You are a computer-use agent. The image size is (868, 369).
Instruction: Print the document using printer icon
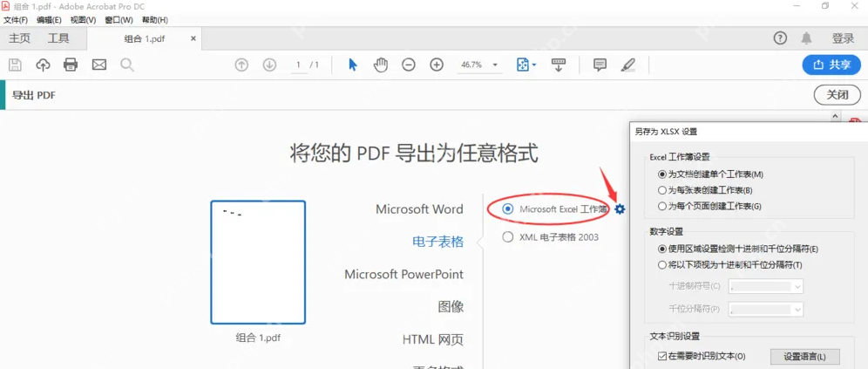(x=71, y=65)
